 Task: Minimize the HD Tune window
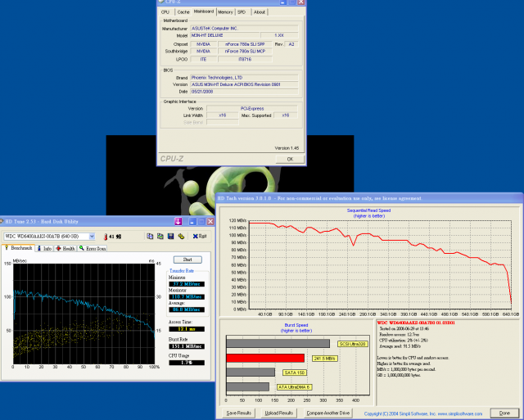[192, 222]
